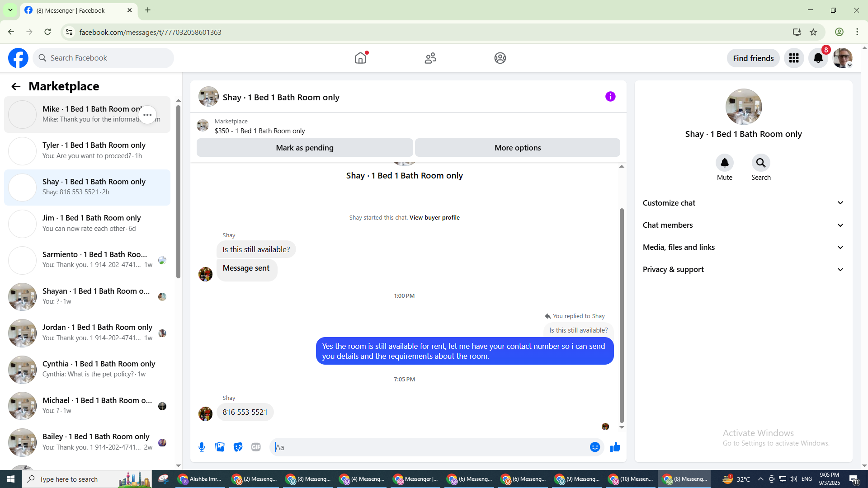
Task: Open conversation information purple icon
Action: coord(610,96)
